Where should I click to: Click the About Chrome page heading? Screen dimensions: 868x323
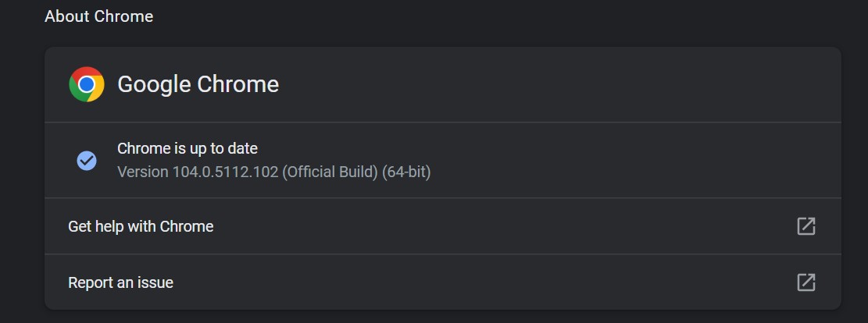tap(98, 16)
